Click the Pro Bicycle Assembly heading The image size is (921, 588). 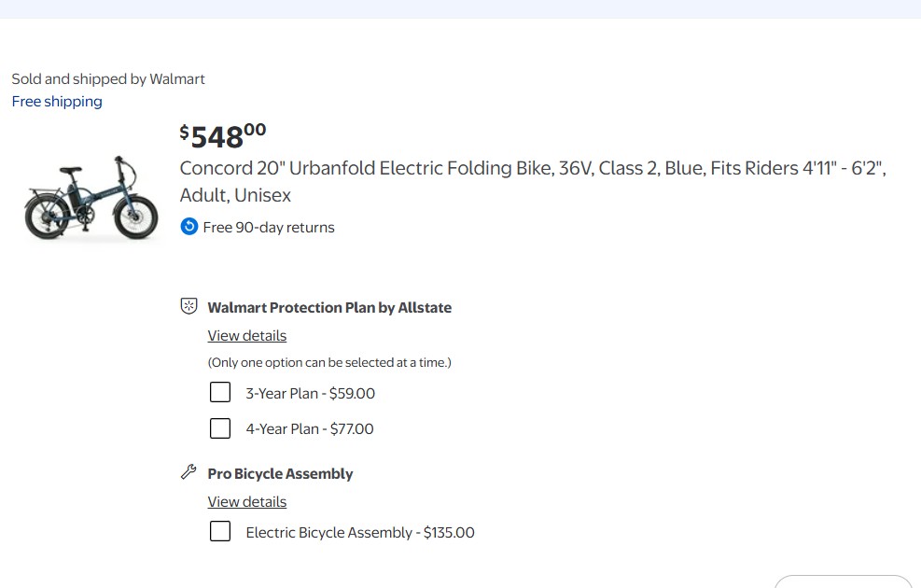(x=280, y=474)
